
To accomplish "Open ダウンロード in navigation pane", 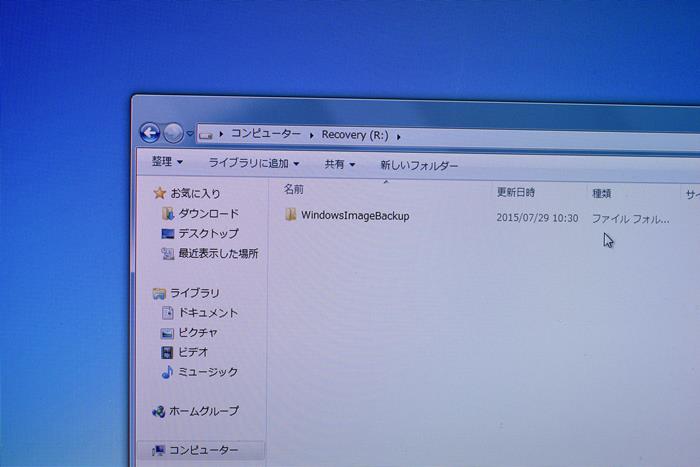I will pyautogui.click(x=208, y=213).
